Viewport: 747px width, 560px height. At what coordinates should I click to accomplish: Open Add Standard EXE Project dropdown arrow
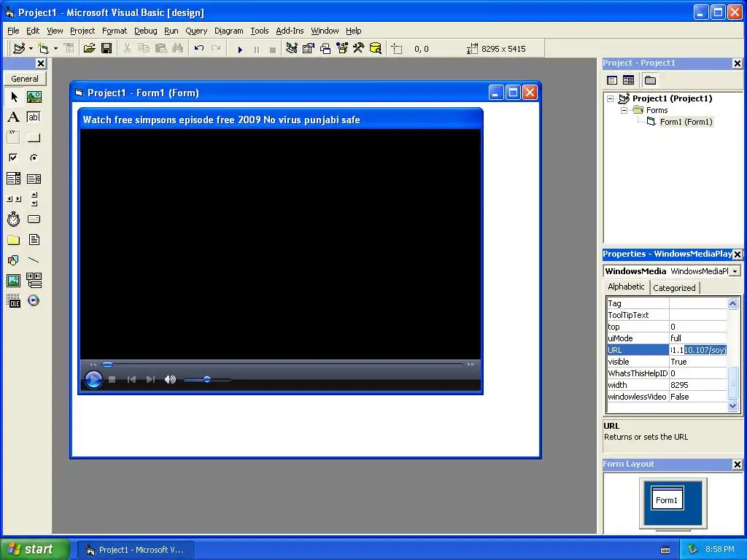(x=31, y=49)
